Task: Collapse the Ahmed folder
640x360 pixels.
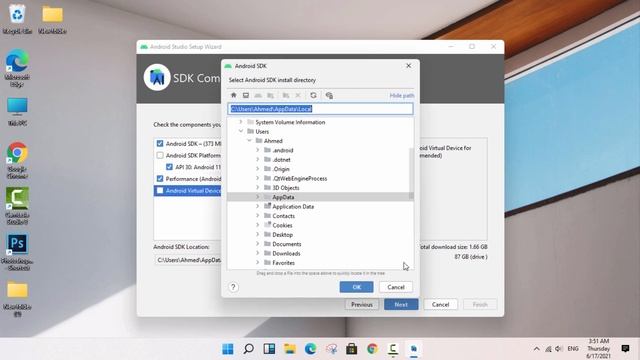Action: pos(249,141)
